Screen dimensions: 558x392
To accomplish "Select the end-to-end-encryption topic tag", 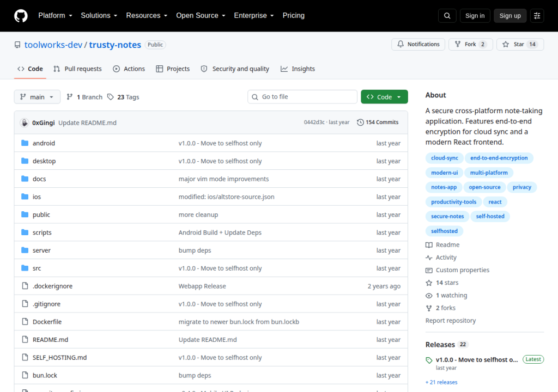I will [499, 158].
